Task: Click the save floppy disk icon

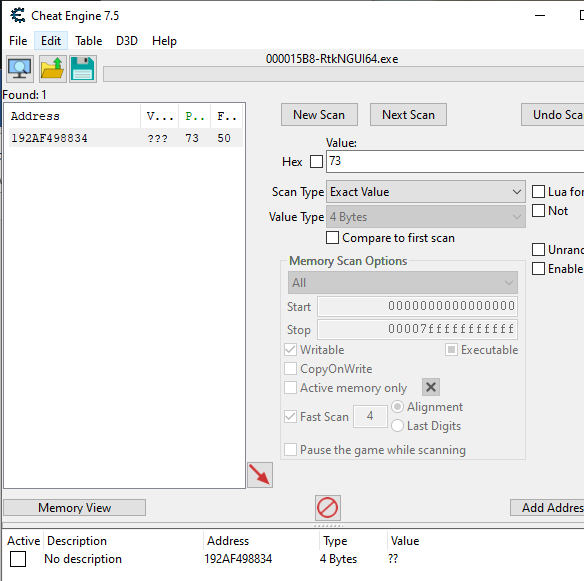Action: (x=83, y=69)
